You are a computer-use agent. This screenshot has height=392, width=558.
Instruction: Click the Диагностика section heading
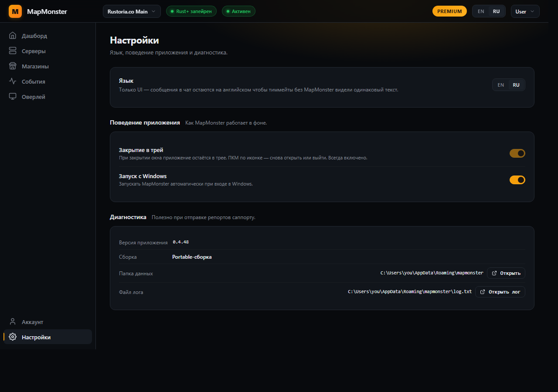[x=128, y=217]
